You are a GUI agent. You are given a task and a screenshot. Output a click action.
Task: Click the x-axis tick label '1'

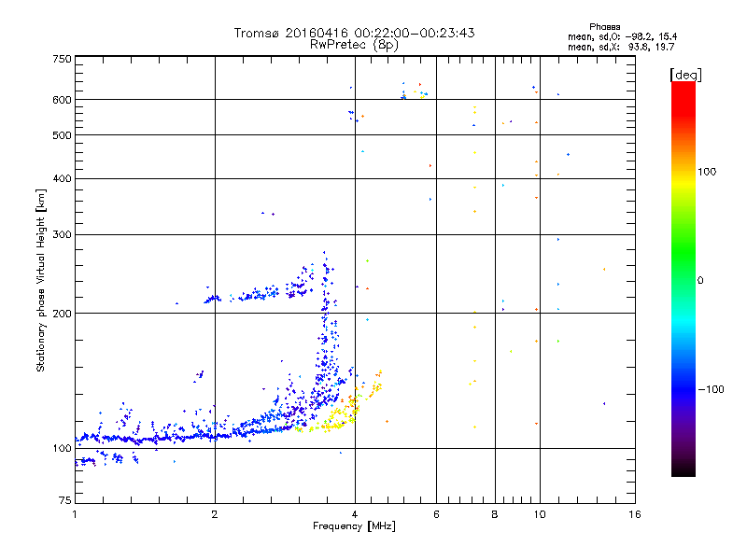tap(75, 514)
